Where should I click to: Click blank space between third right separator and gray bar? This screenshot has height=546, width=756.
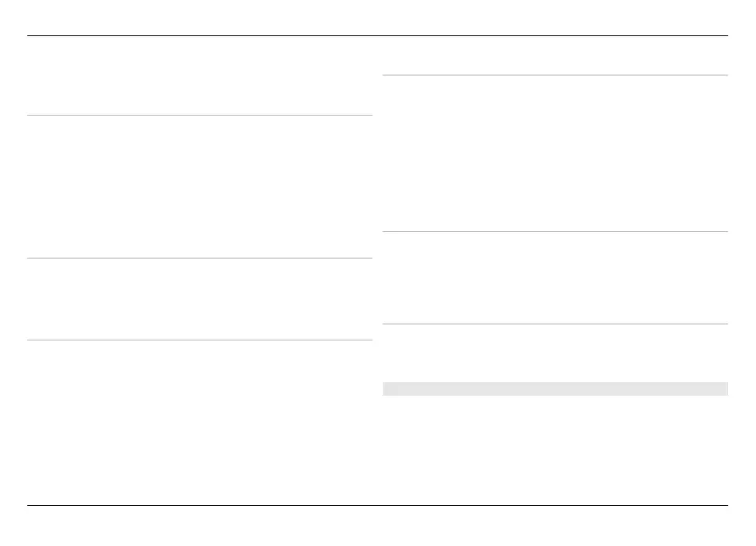coord(555,353)
